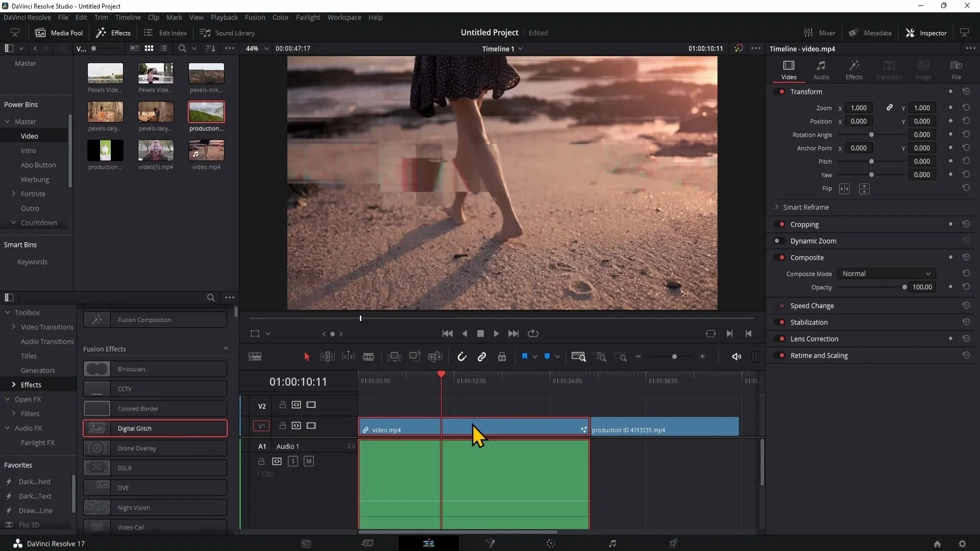This screenshot has height=551, width=980.
Task: Drag the Opacity slider to adjust value
Action: pos(904,287)
